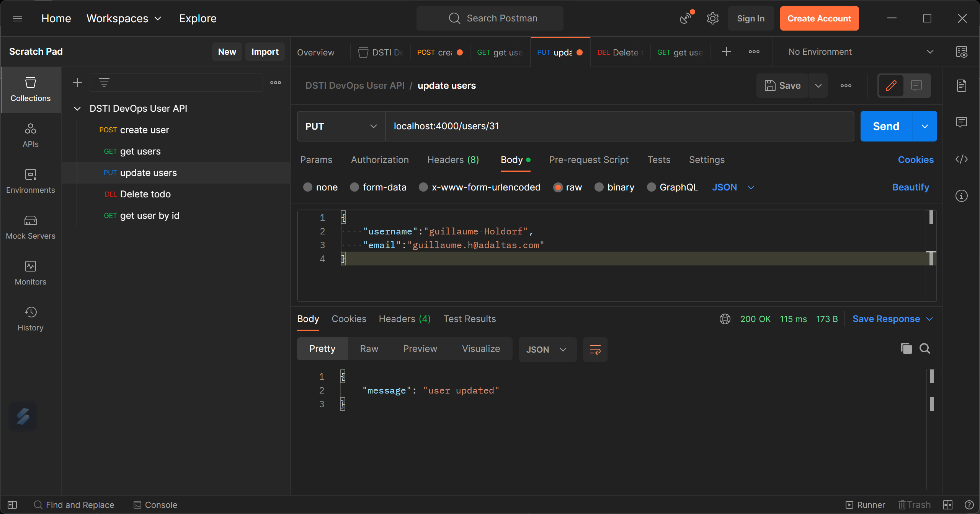This screenshot has width=980, height=514.
Task: Switch to the Authorization tab
Action: 380,159
